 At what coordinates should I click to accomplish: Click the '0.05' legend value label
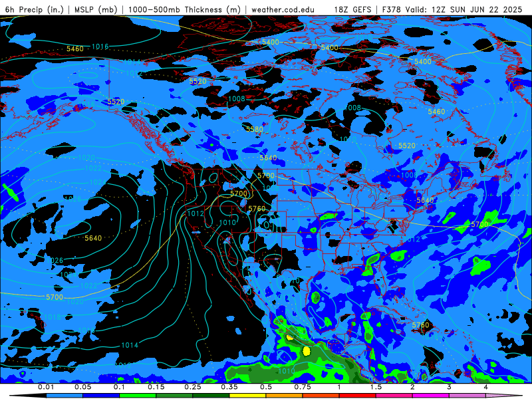coord(82,387)
